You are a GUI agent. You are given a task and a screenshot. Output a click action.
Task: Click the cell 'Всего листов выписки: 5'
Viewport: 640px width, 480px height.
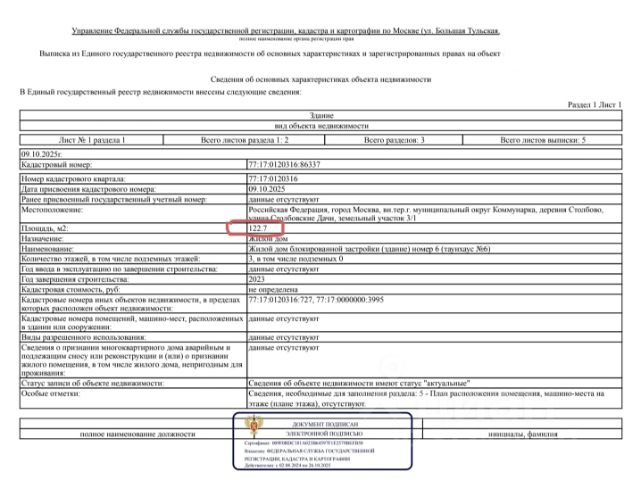click(543, 140)
